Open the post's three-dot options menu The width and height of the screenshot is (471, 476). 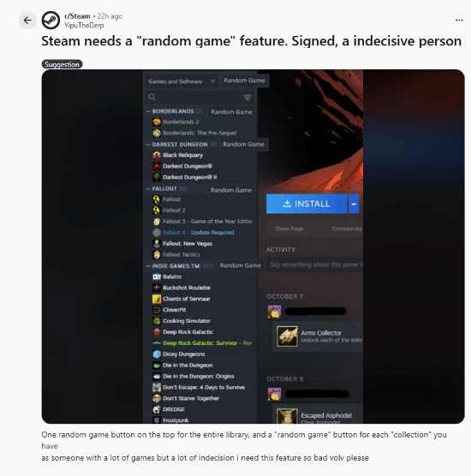(459, 21)
